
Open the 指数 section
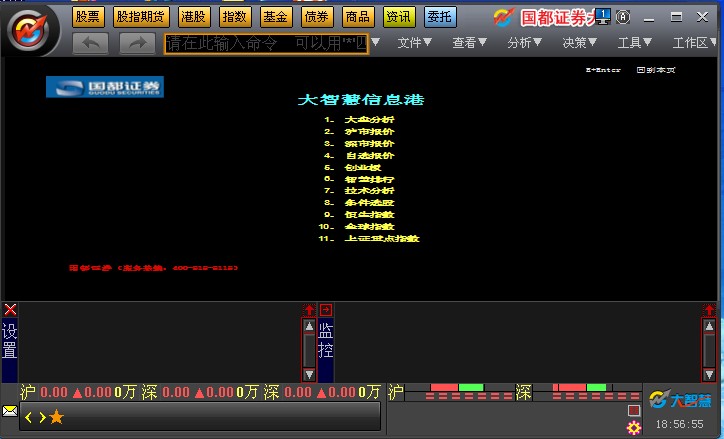[x=235, y=17]
